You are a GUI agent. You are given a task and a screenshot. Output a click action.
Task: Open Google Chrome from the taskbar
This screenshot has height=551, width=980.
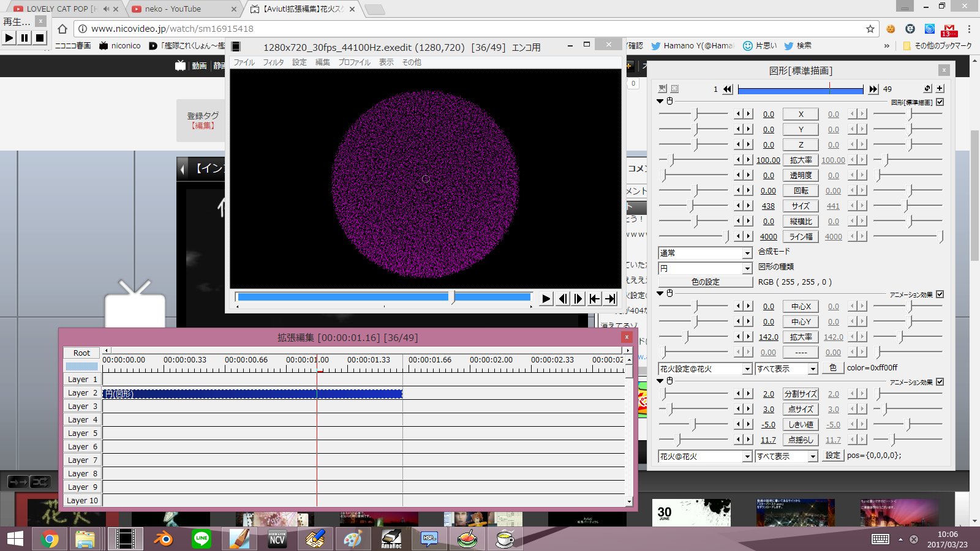pos(50,539)
